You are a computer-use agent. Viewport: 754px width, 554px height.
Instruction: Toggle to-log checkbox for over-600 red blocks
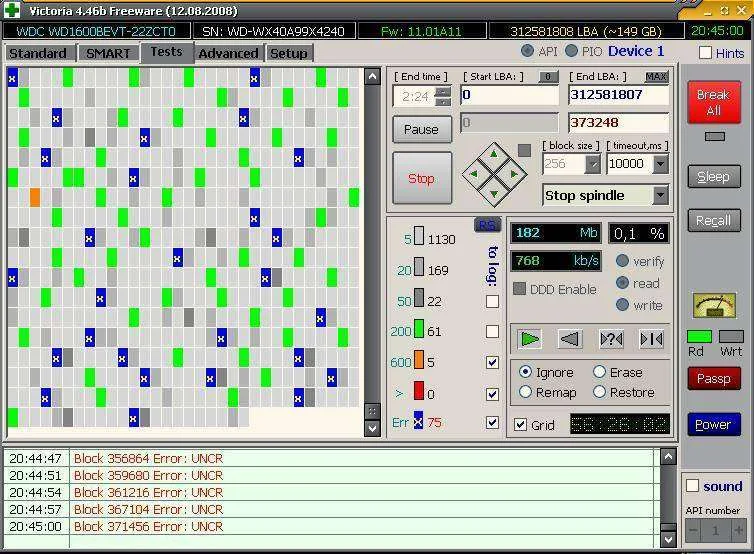492,394
